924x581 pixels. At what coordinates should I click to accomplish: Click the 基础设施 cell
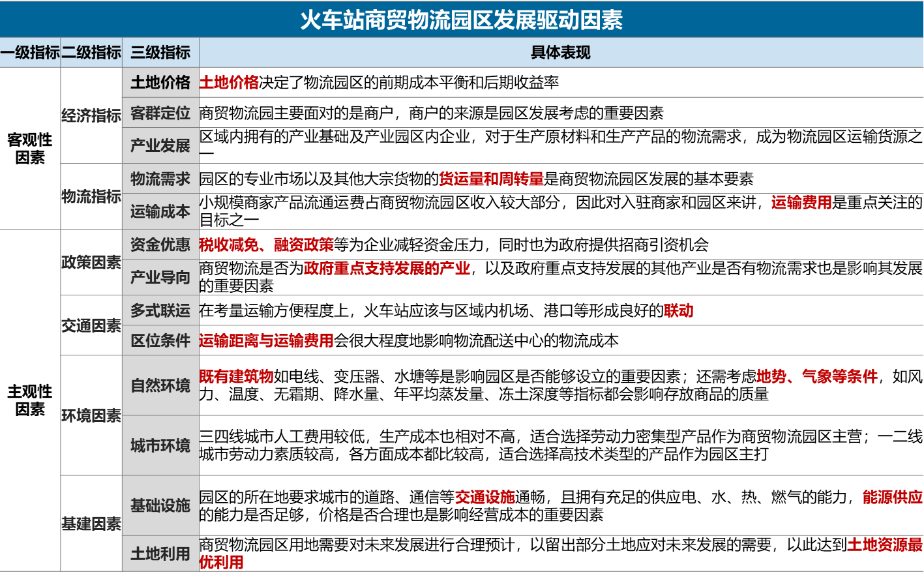[160, 505]
